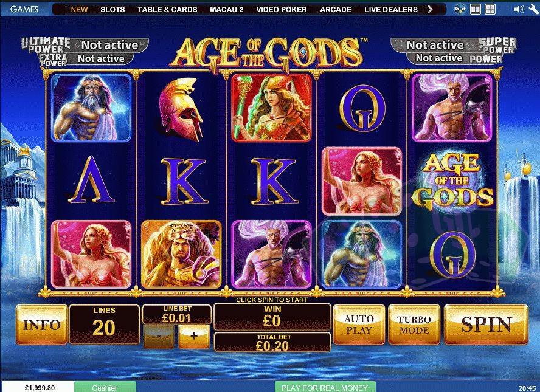This screenshot has height=392, width=540.
Task: Expand more game categories arrow
Action: [x=430, y=9]
